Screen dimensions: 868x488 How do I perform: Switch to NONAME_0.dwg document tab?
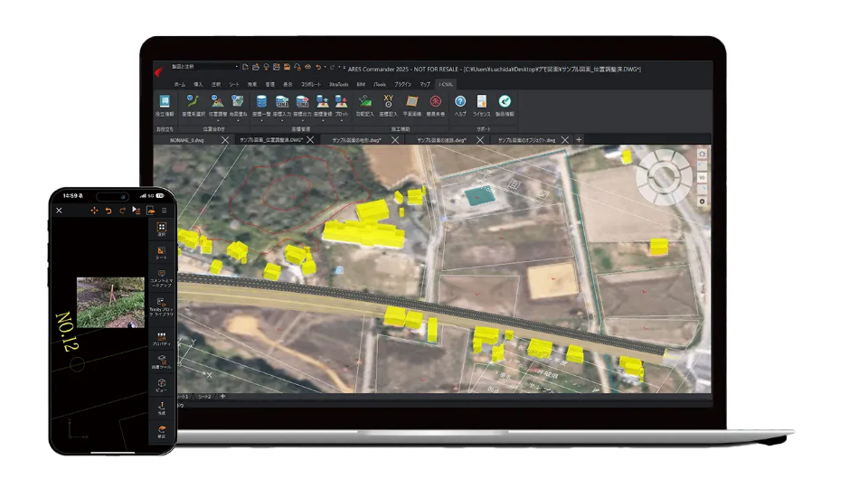click(x=187, y=140)
